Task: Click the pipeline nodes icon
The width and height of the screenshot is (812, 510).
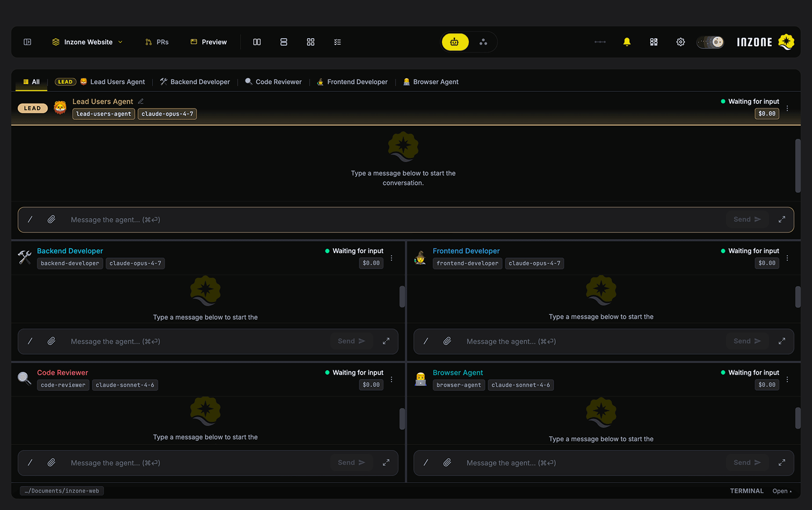Action: point(600,42)
